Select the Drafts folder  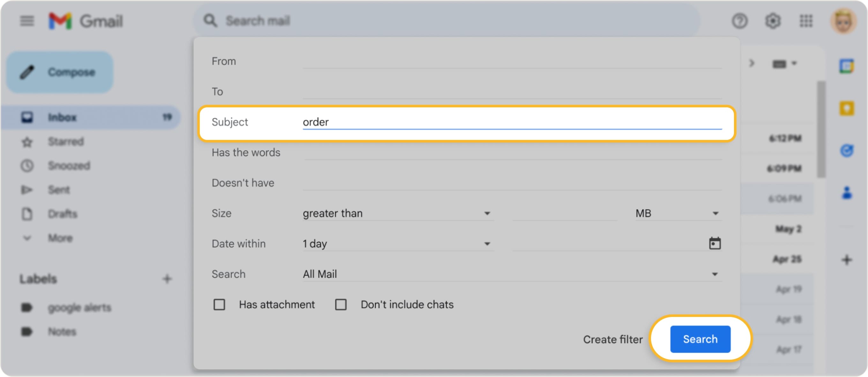63,214
